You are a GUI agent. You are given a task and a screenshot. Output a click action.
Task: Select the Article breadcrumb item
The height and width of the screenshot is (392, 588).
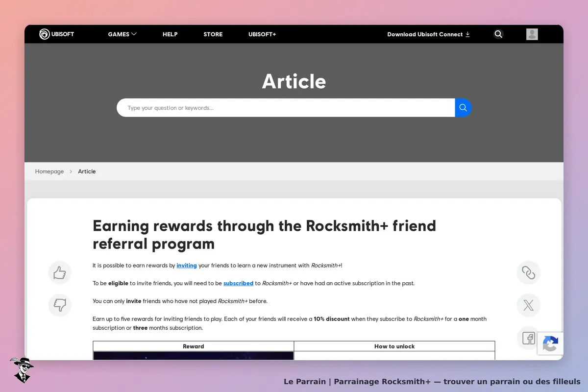point(87,171)
